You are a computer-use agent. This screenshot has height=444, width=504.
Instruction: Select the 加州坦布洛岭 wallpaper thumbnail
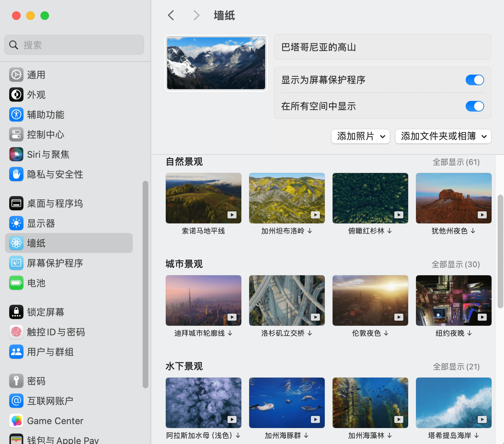coord(287,198)
